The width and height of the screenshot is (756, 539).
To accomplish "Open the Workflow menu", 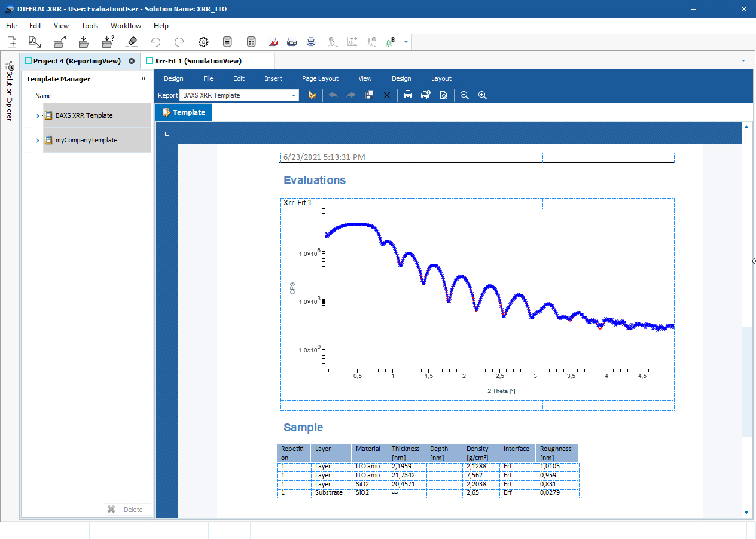I will [x=126, y=26].
